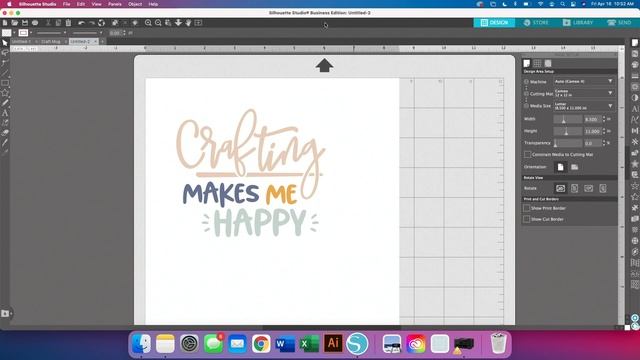This screenshot has height=360, width=640.
Task: Save the document with Save icon
Action: [x=25, y=23]
